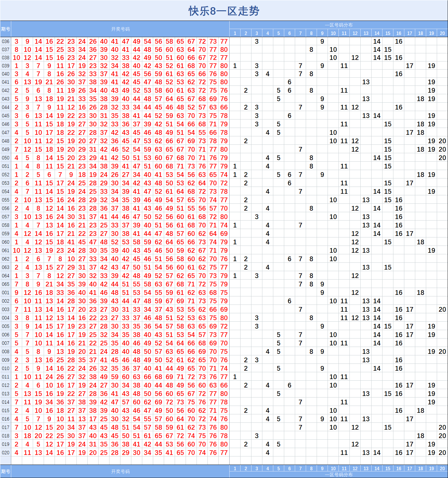Click distribution-area number 13 in row 008
Viewport: 448px width, 478px height.
(366, 352)
